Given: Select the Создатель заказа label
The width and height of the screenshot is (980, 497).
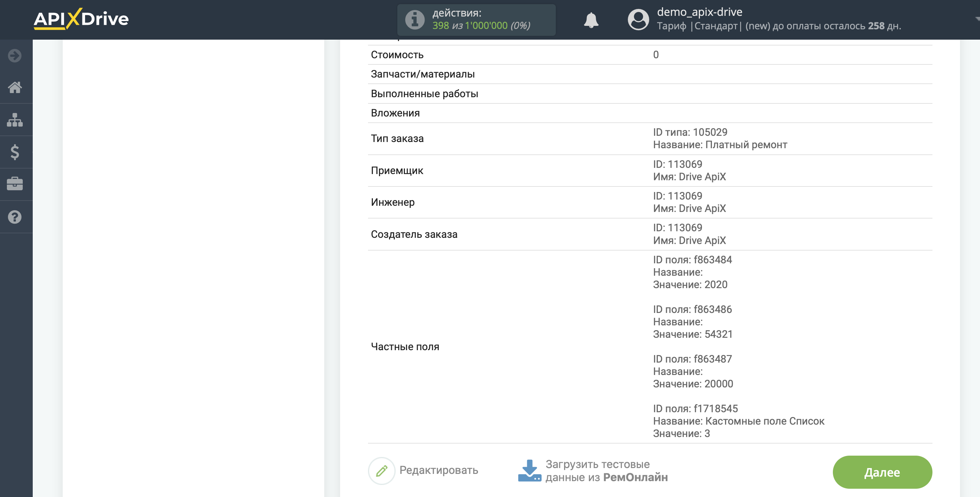Looking at the screenshot, I should click(x=414, y=234).
